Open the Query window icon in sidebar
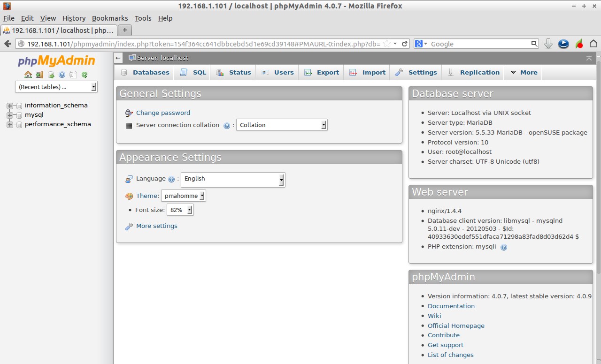The image size is (601, 364). tap(51, 75)
